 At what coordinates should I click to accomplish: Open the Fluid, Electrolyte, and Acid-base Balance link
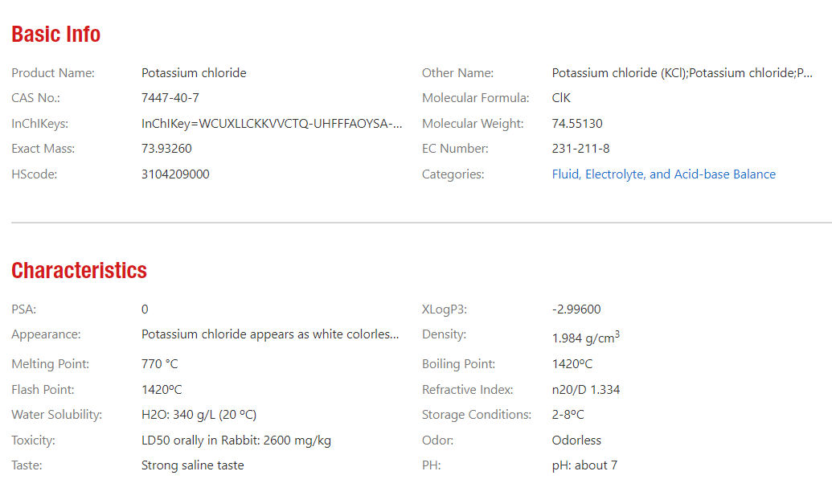click(663, 174)
